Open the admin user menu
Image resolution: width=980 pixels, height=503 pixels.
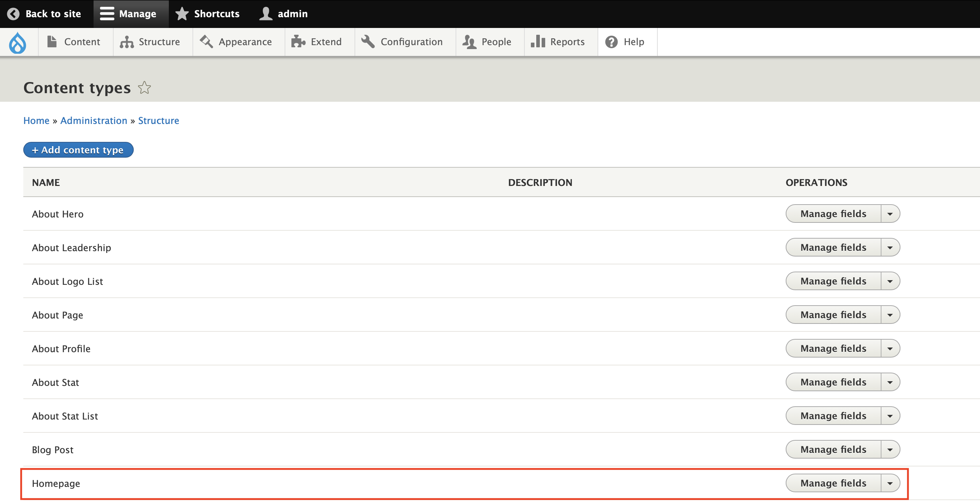point(284,14)
